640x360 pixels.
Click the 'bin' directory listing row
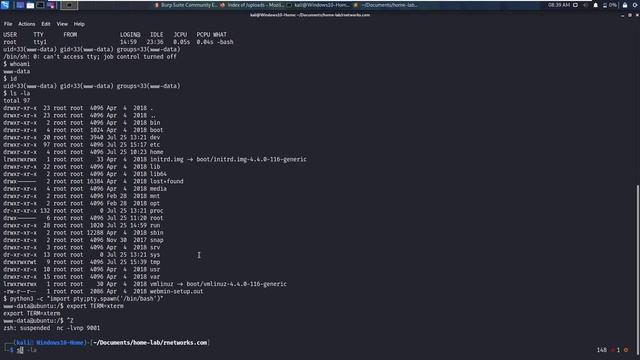coord(82,123)
